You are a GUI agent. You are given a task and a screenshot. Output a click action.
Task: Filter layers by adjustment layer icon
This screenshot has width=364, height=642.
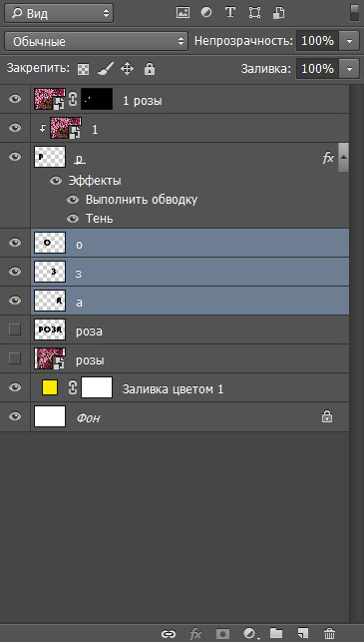click(x=206, y=13)
